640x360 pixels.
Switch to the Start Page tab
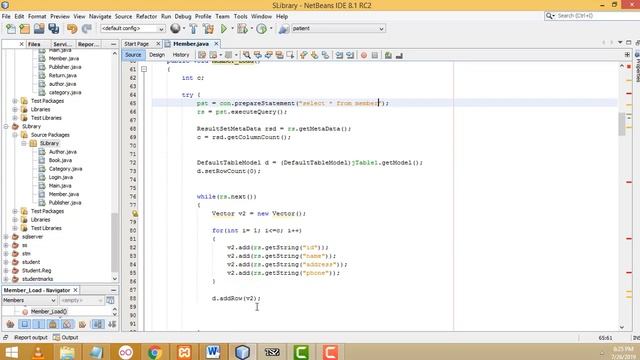click(x=137, y=44)
